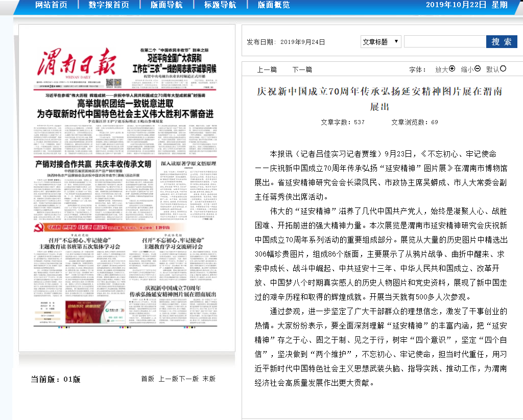Go to next article 下一篇
The height and width of the screenshot is (420, 523).
[302, 69]
